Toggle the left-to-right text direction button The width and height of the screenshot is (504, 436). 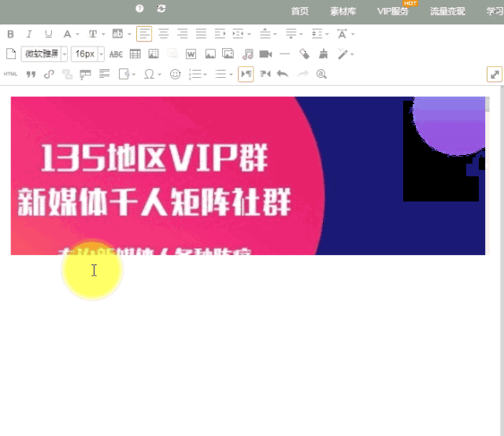coord(246,75)
